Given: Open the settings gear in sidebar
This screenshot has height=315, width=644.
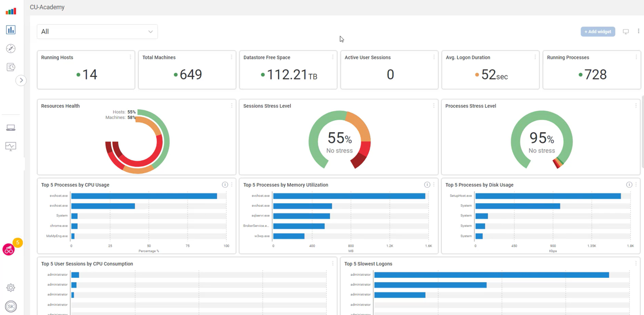Looking at the screenshot, I should point(11,288).
